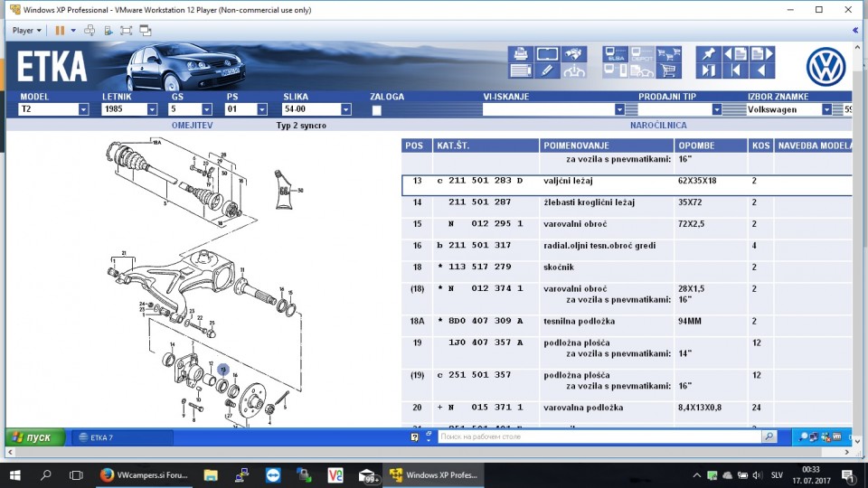
Task: Click the vehicle information icon
Action: point(574,70)
